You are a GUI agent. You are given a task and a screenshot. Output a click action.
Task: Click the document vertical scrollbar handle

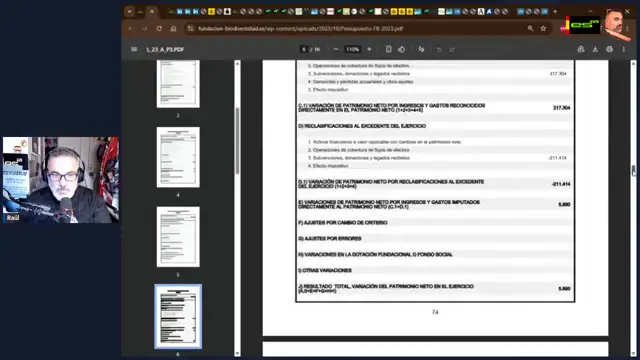tap(633, 171)
